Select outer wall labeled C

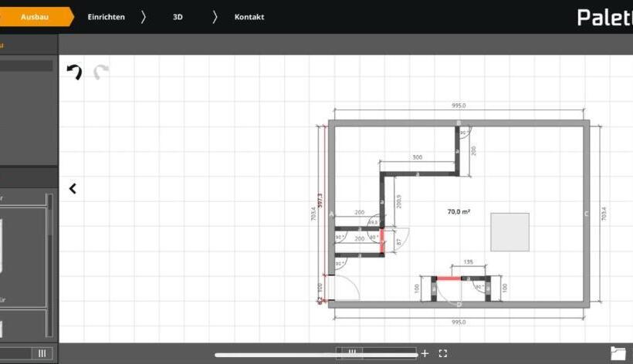point(586,214)
